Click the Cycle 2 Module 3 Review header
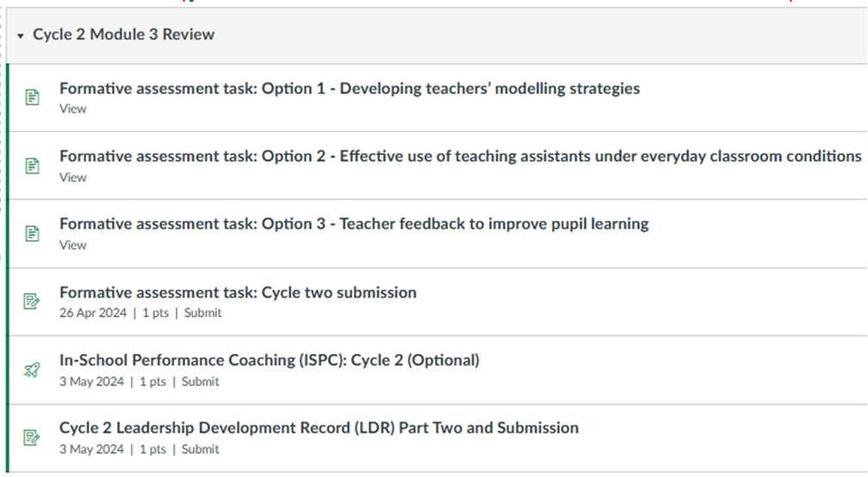 coord(124,34)
